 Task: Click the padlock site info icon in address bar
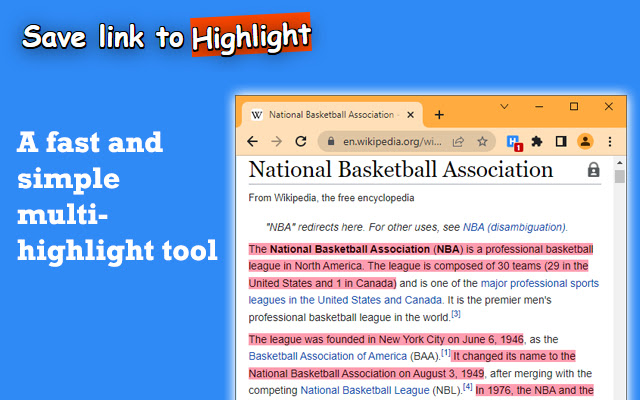coord(331,141)
